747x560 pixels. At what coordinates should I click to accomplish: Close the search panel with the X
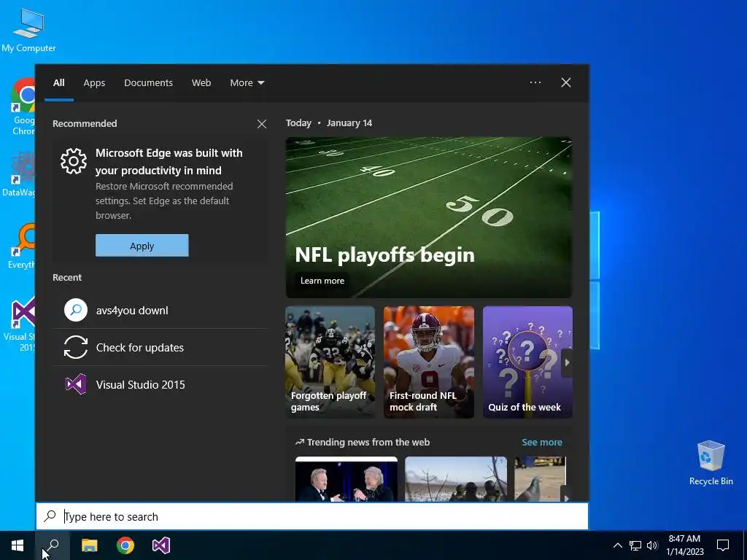tap(566, 82)
